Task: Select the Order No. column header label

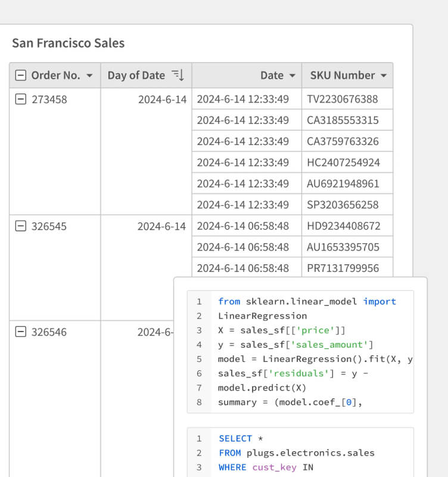Action: tap(55, 75)
